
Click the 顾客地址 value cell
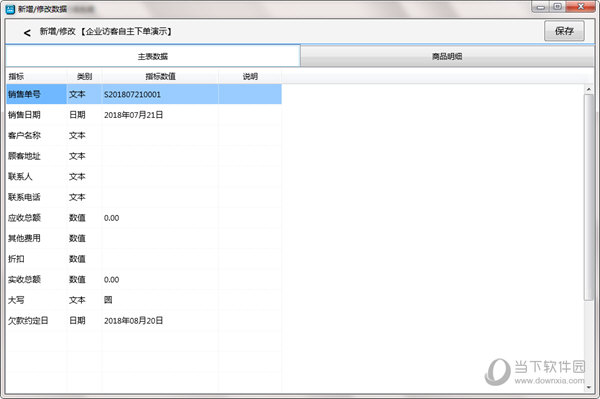coord(160,156)
